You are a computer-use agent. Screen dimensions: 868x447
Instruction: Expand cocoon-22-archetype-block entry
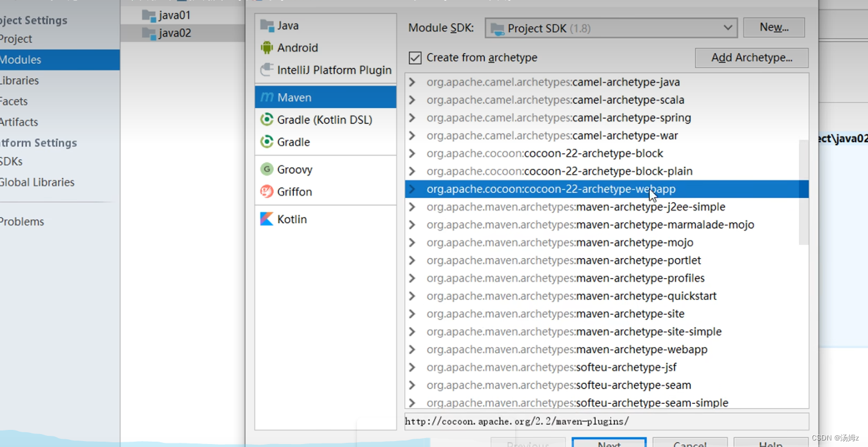[x=412, y=154]
